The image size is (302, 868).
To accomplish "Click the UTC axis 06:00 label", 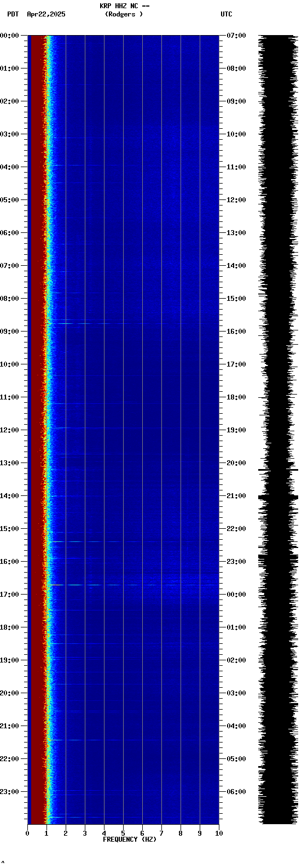I will pos(236,792).
